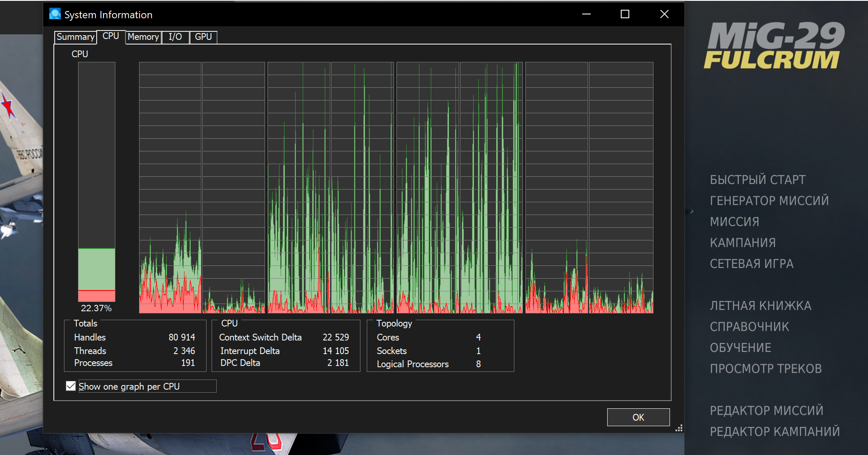Open БЫСТРЫЙ СТАРТ in game menu
Screen dimensions: 868x455
(758, 180)
